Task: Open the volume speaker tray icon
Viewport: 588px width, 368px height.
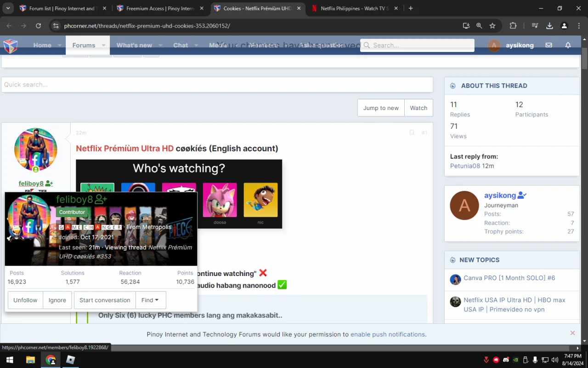Action: [x=554, y=360]
